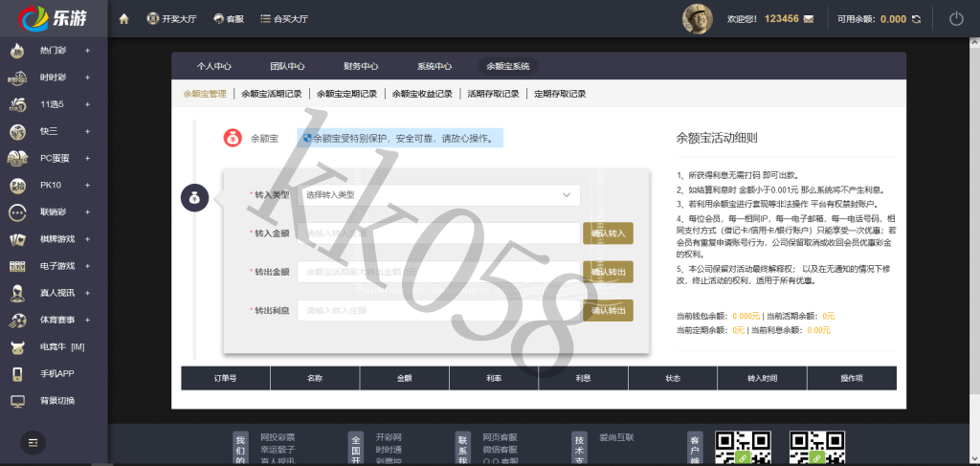Click the 电竞牛 [IM] bull icon
980x466 pixels.
pos(17,346)
